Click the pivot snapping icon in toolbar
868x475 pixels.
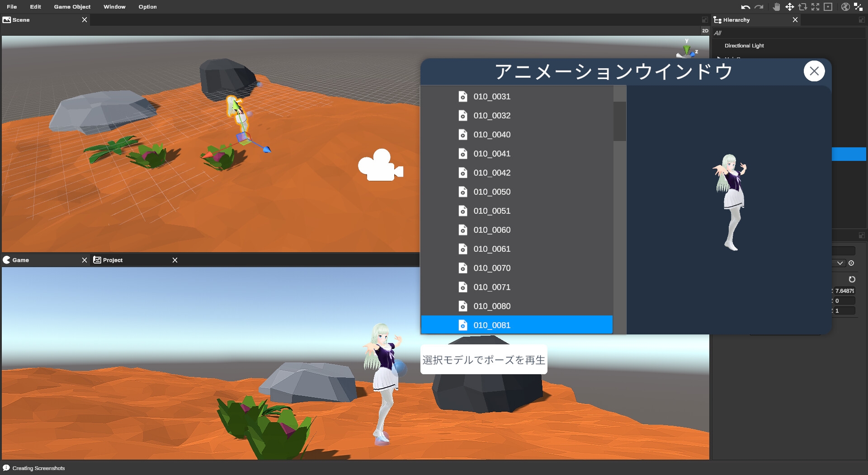[x=858, y=7]
